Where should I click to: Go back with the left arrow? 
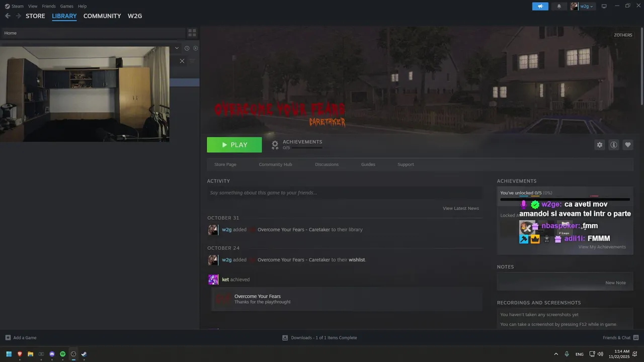click(8, 16)
